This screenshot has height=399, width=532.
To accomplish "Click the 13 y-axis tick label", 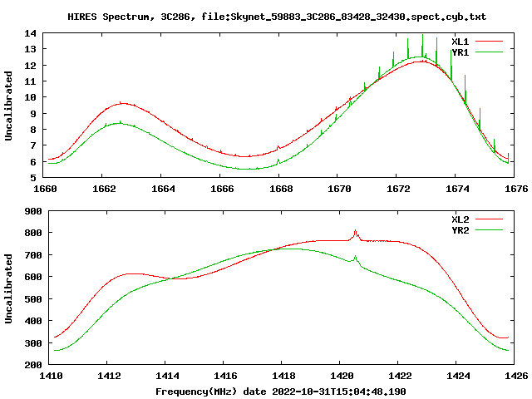I will 30,49.
